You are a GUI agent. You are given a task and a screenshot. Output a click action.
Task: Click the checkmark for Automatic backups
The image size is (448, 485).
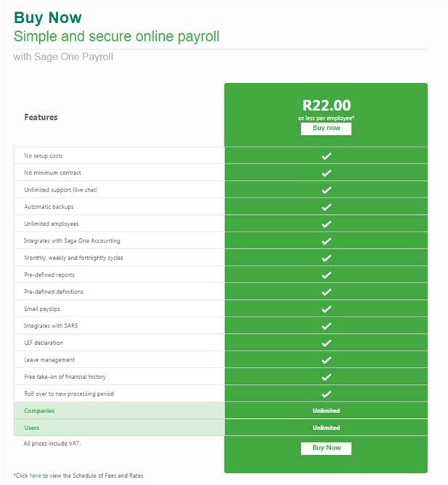pos(326,207)
